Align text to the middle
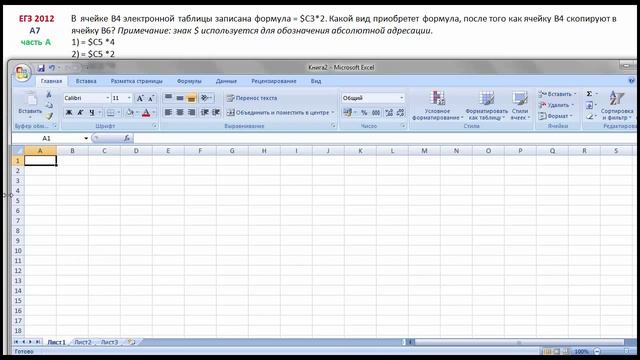Image resolution: width=640 pixels, height=360 pixels. [180, 98]
